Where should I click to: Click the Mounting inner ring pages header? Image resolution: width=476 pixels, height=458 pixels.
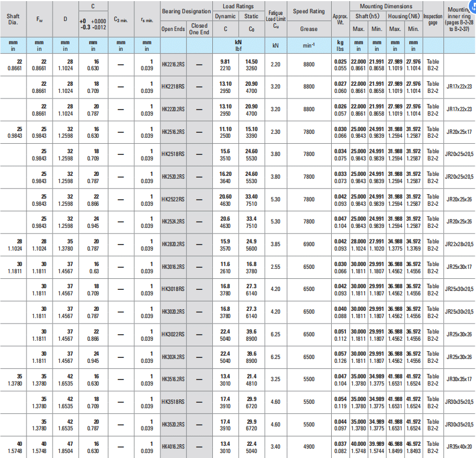459,19
